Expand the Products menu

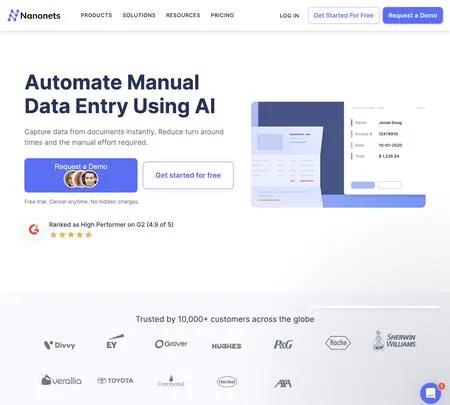tap(96, 15)
